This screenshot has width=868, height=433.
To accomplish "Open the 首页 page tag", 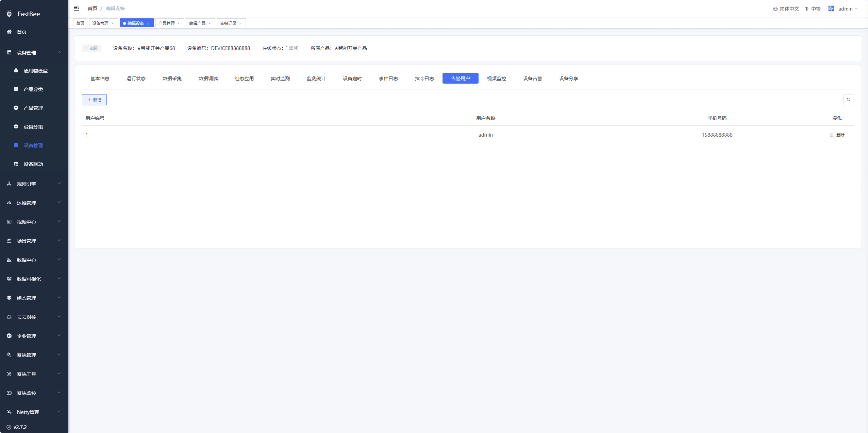I will pos(80,23).
